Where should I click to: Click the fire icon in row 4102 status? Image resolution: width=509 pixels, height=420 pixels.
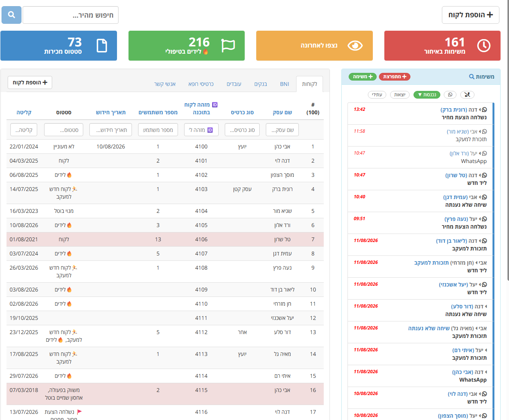pyautogui.click(x=69, y=175)
